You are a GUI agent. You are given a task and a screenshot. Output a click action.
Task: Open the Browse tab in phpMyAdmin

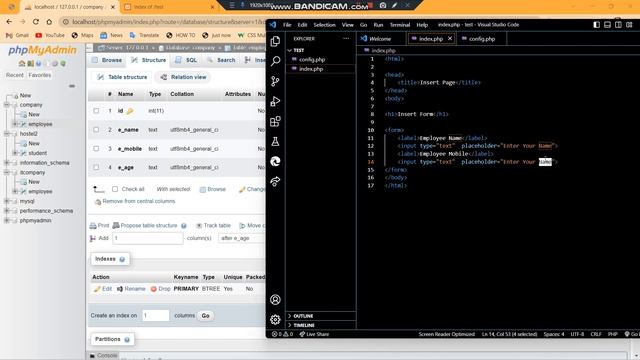tap(107, 60)
